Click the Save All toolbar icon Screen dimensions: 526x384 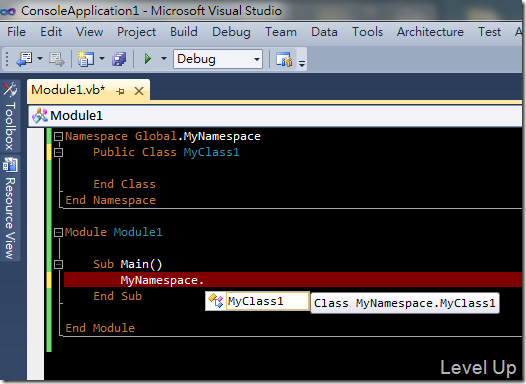click(x=119, y=59)
